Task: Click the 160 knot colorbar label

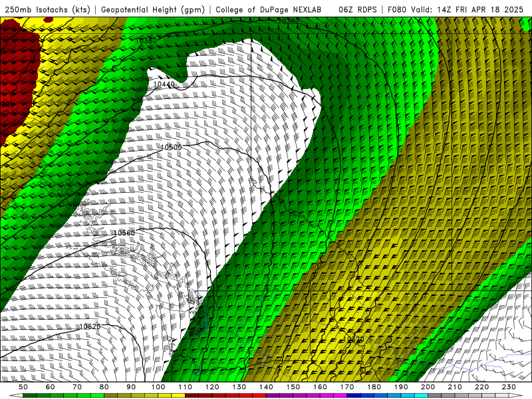Action: (x=320, y=387)
